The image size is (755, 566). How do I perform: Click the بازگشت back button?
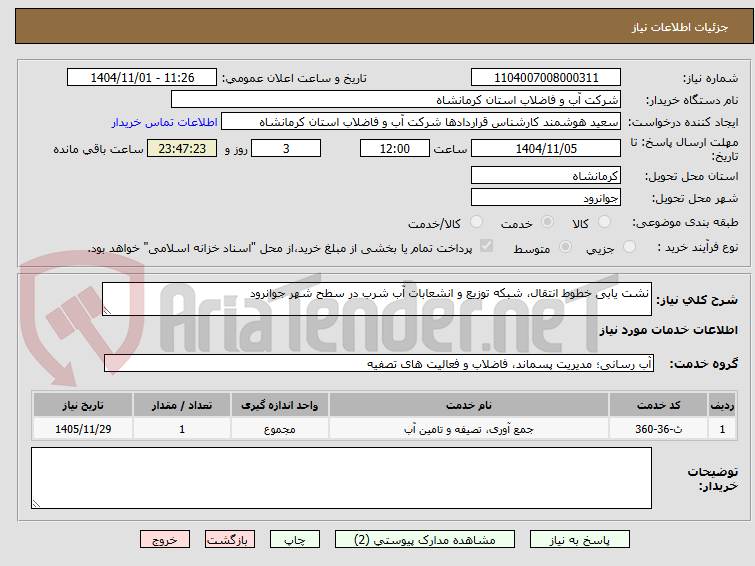pos(230,540)
